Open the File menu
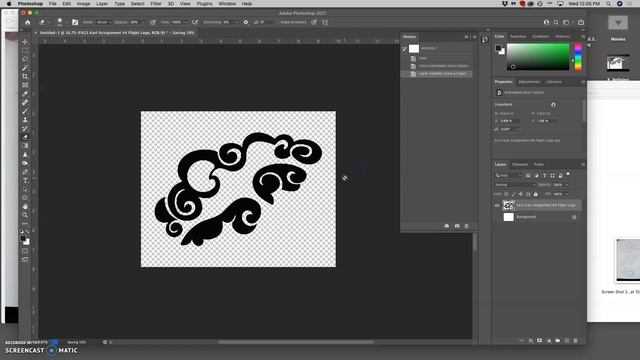Viewport: 640px width, 360px height. tap(53, 4)
